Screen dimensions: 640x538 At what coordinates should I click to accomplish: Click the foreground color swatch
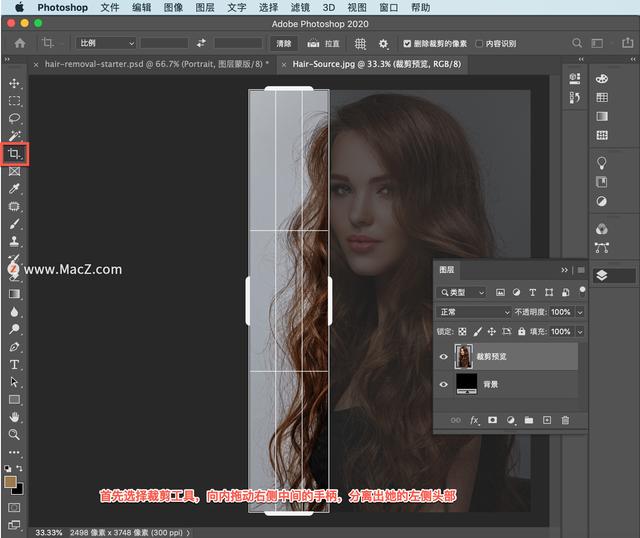click(11, 481)
